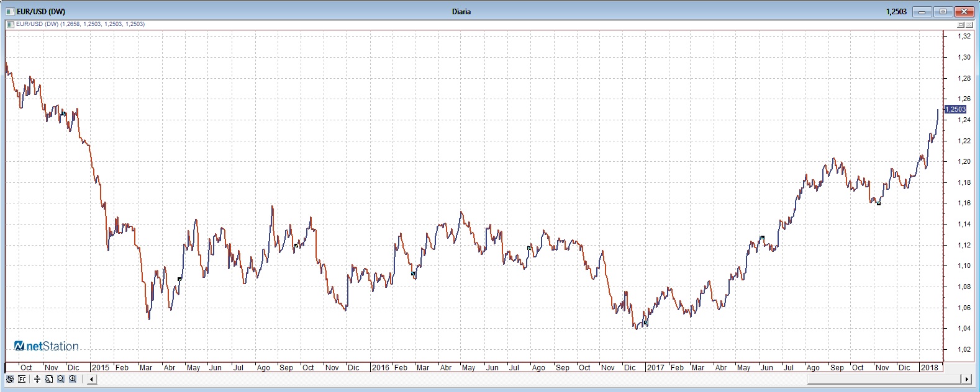
Task: Click the EUR/USD (DW) legend values text
Action: click(80, 24)
